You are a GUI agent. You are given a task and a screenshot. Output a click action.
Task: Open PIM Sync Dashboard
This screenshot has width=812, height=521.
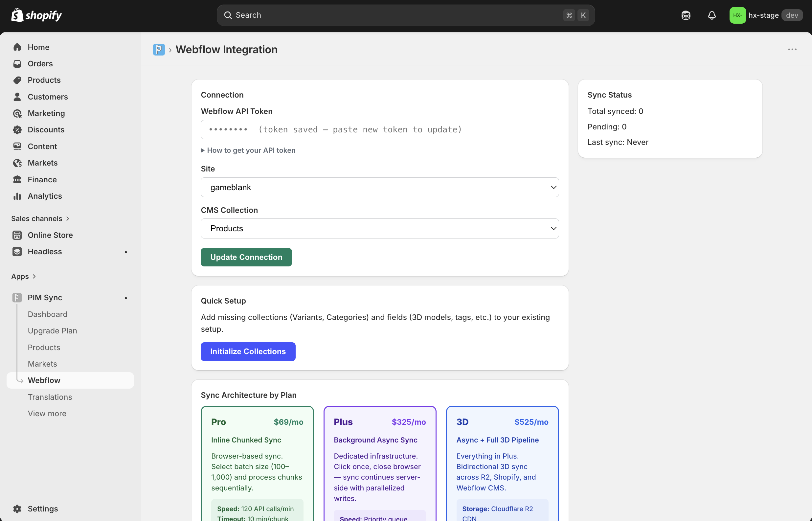[x=48, y=314]
